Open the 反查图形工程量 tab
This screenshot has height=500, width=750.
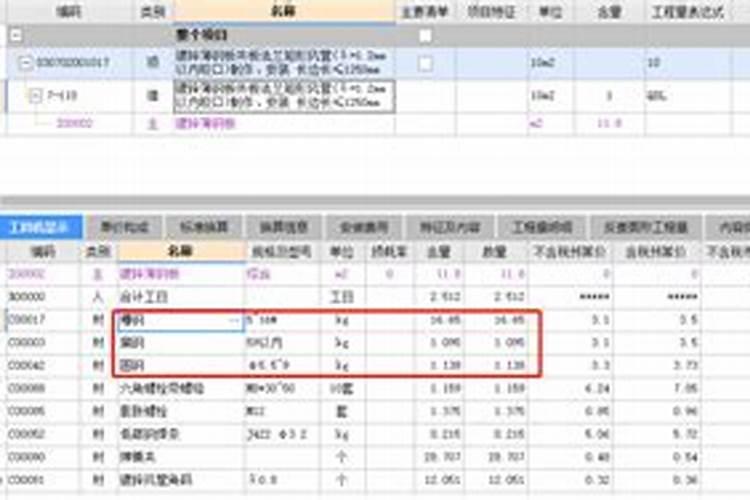[x=646, y=227]
